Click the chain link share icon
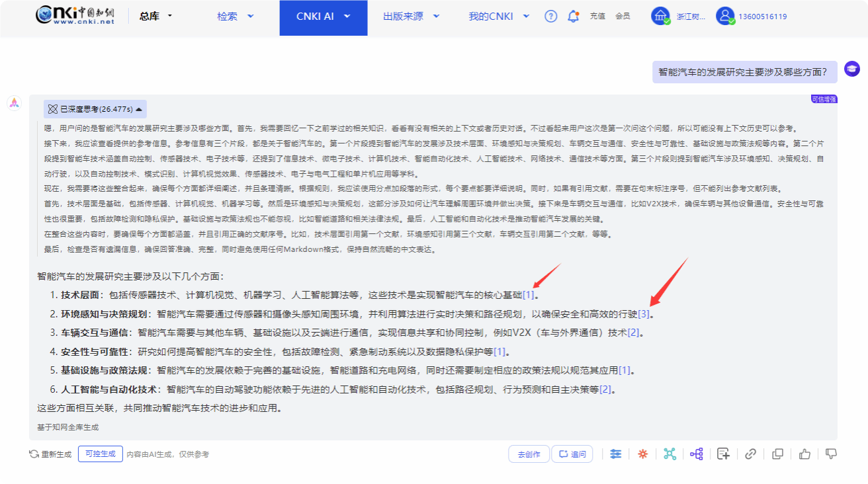The width and height of the screenshot is (868, 484). 751,454
